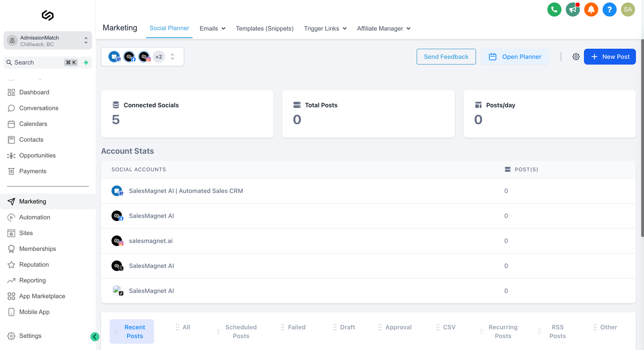
Task: Click the Send Feedback button
Action: tap(446, 57)
